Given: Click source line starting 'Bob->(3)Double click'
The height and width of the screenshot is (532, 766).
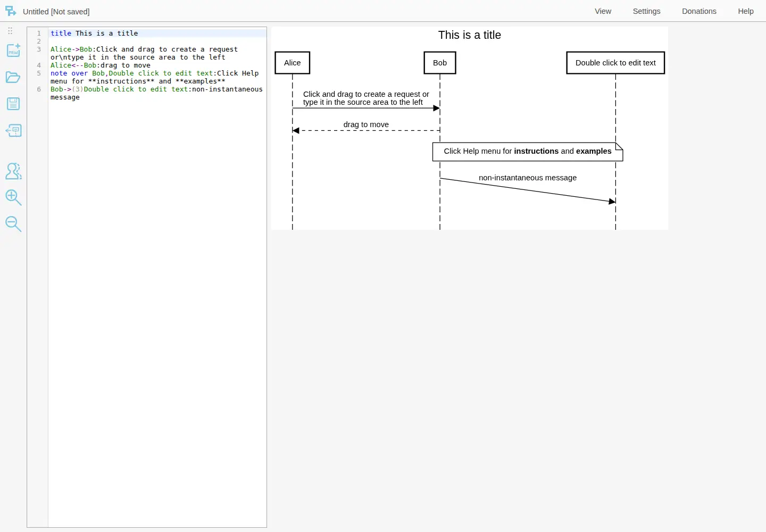Looking at the screenshot, I should coord(157,93).
